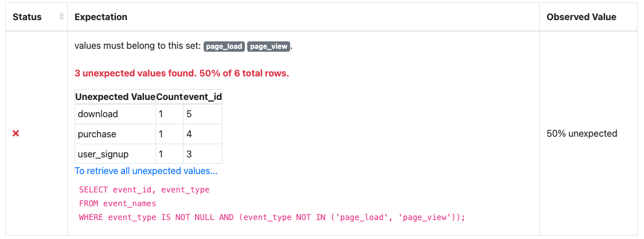Click count cell in user_signup row
This screenshot has height=239, width=644.
point(169,154)
